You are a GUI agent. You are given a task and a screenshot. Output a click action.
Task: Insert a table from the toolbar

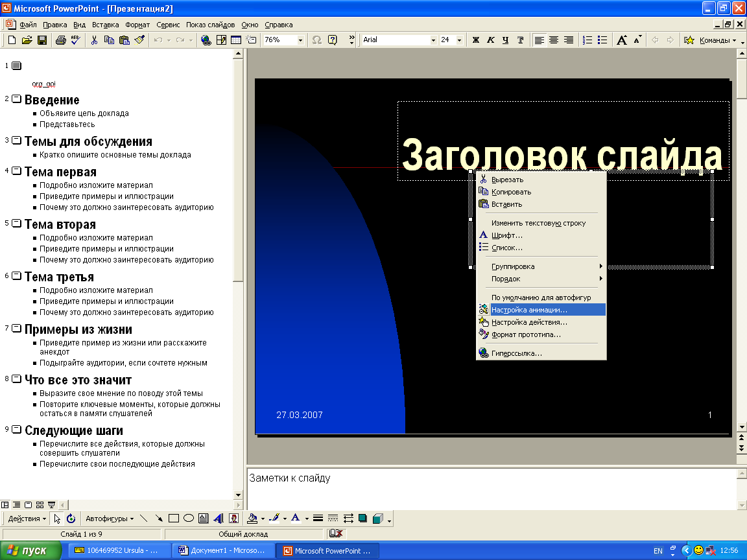236,40
